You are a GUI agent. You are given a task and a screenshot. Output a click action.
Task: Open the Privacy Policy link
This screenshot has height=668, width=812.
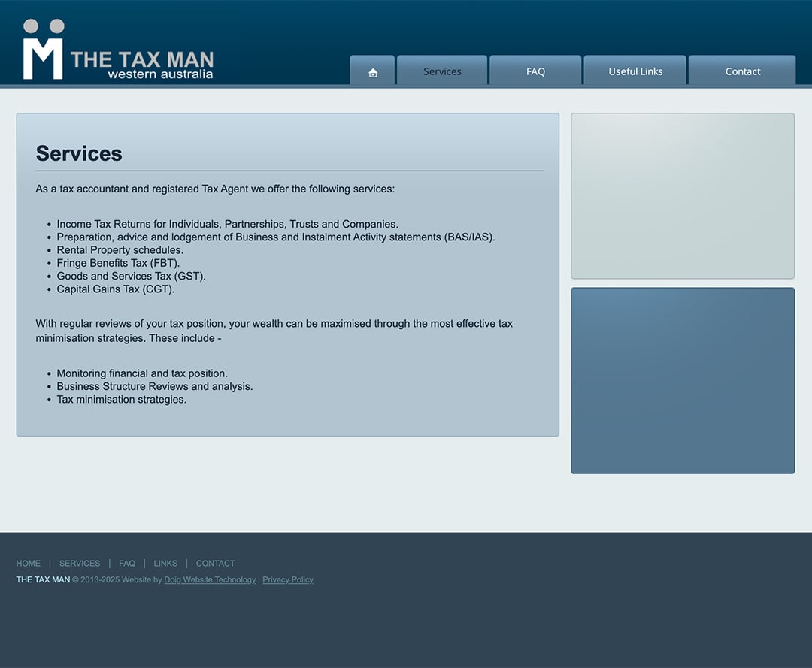point(287,579)
